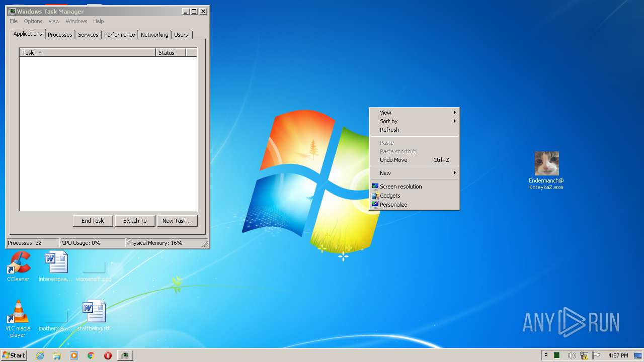This screenshot has width=644, height=362.
Task: Open the network status tray icon
Action: (x=584, y=355)
